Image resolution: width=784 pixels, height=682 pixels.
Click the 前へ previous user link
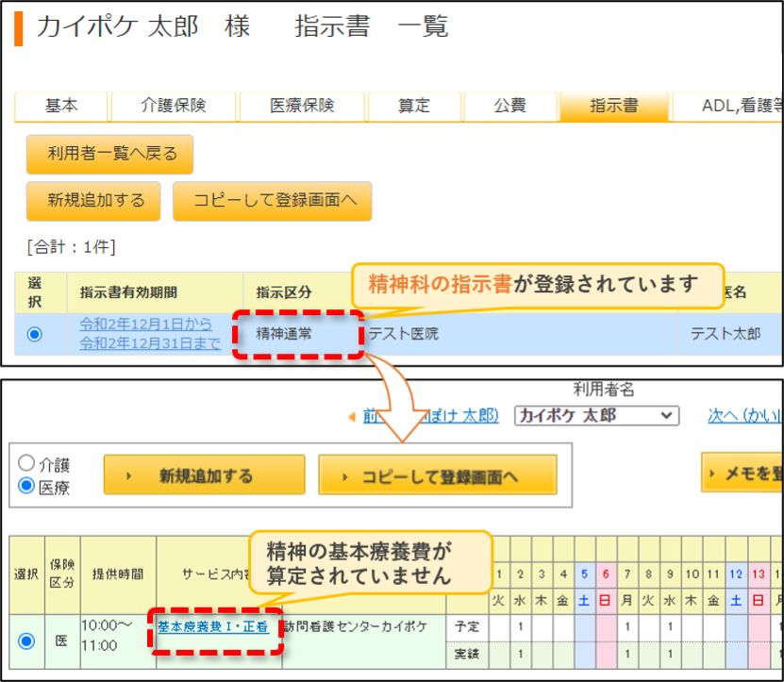(430, 415)
